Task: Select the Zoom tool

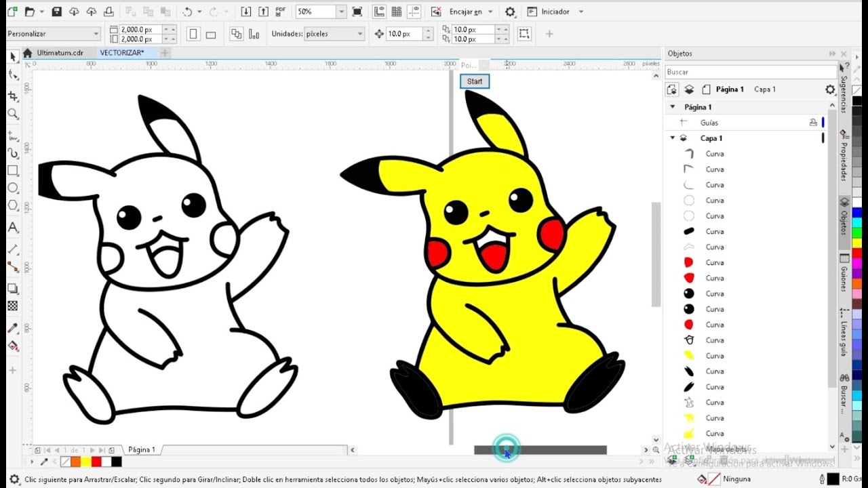Action: click(13, 114)
